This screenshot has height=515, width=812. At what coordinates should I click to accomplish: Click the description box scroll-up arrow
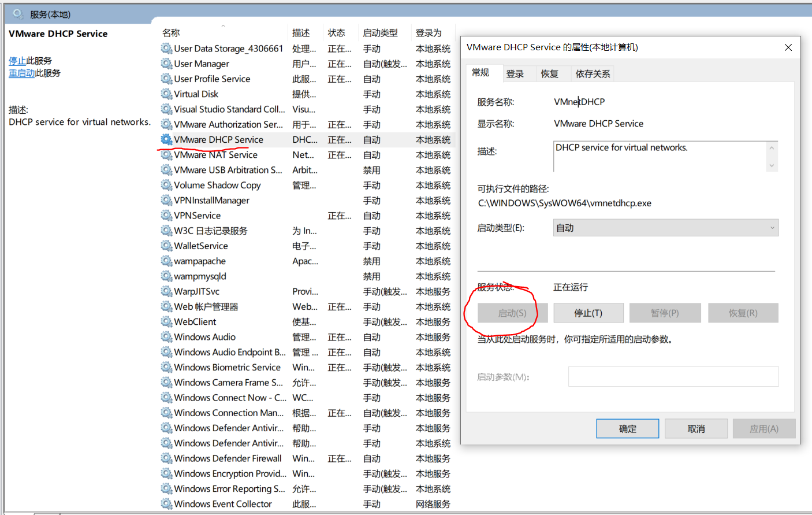[x=772, y=148]
